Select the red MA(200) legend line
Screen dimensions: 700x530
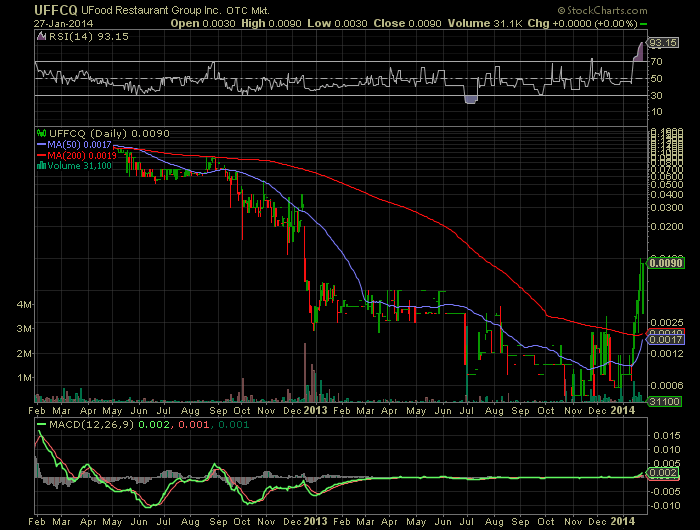pos(42,155)
